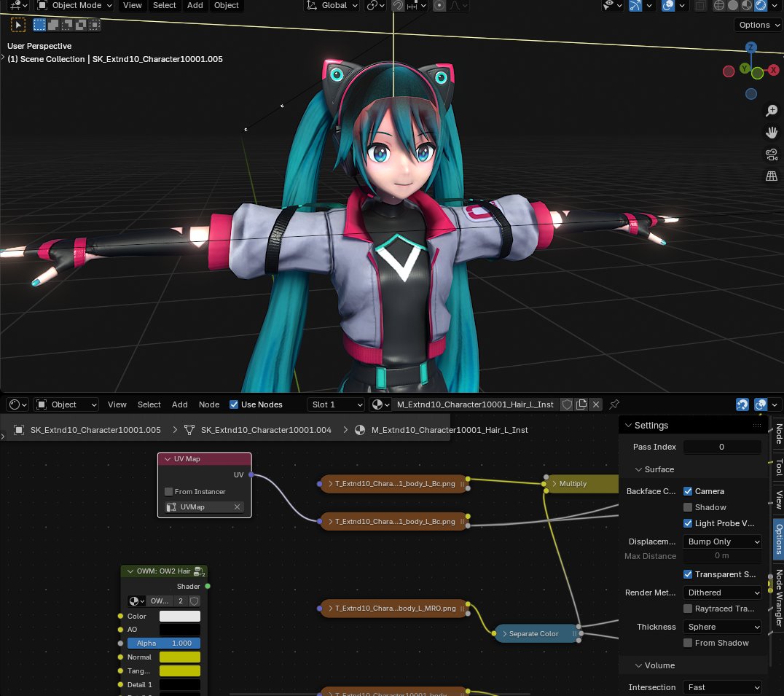Disable the Camera backface culling checkbox
784x696 pixels.
688,491
